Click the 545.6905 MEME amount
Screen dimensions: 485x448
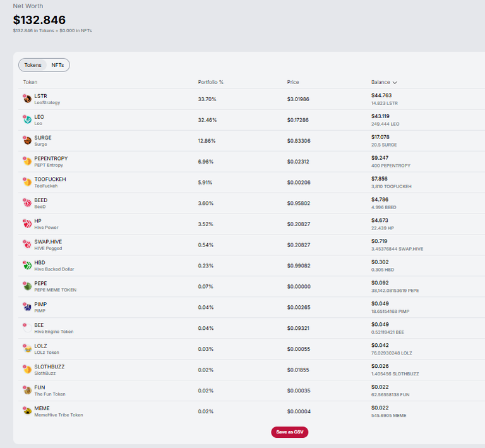(x=389, y=415)
